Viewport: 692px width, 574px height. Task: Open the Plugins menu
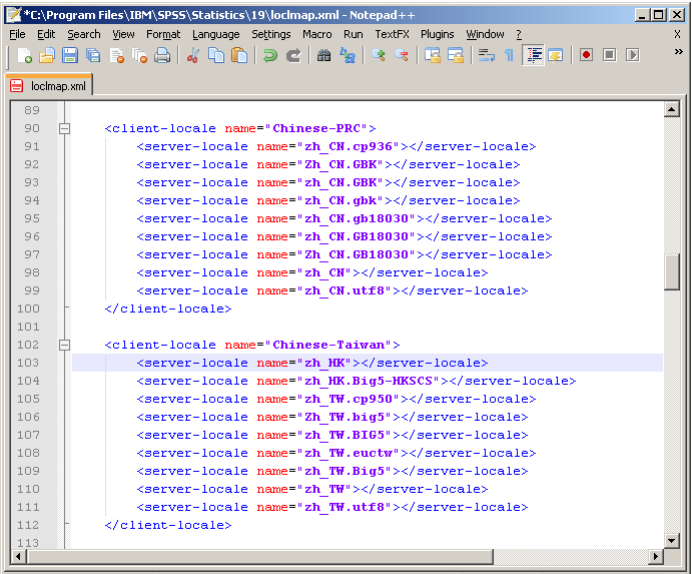click(x=437, y=34)
